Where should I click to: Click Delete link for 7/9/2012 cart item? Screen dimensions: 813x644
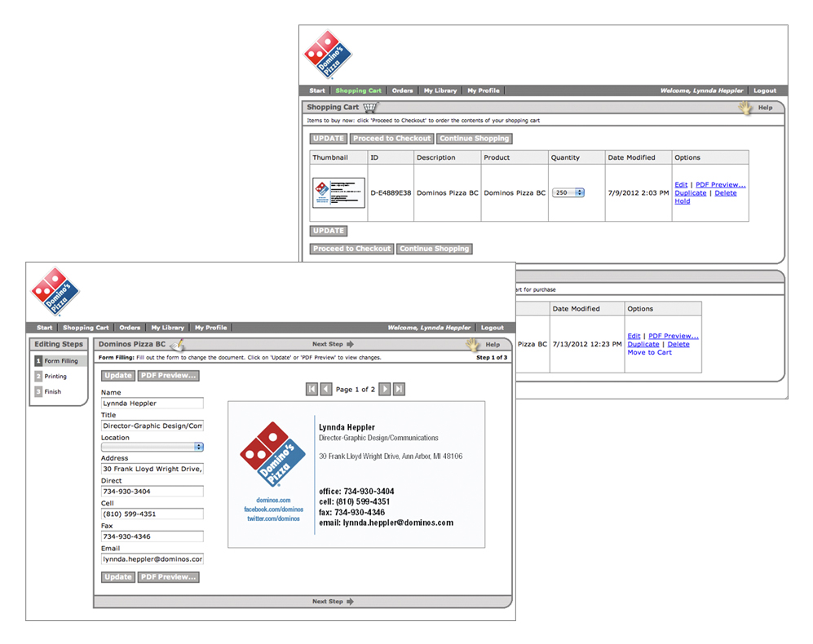726,193
